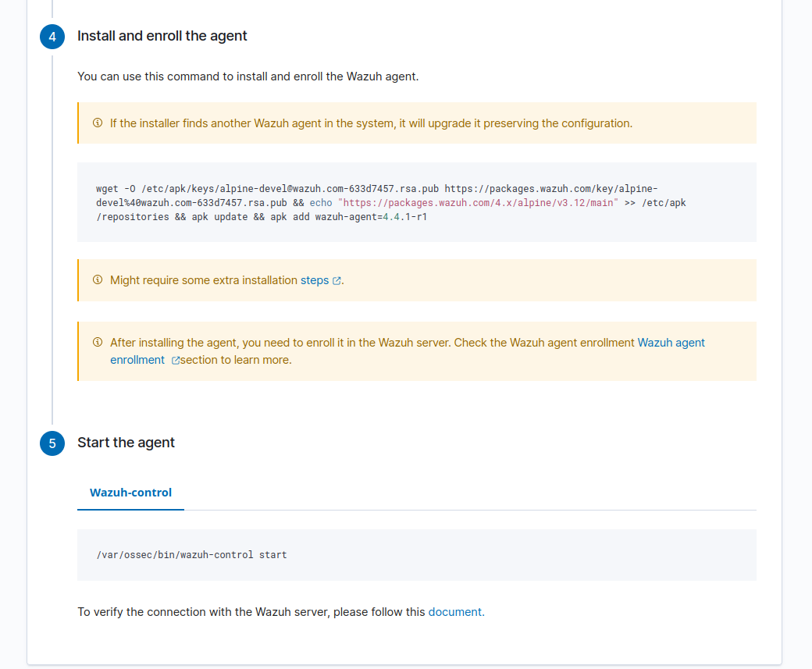Select the Install and enroll the agent heading
Image resolution: width=812 pixels, height=669 pixels.
click(x=162, y=36)
